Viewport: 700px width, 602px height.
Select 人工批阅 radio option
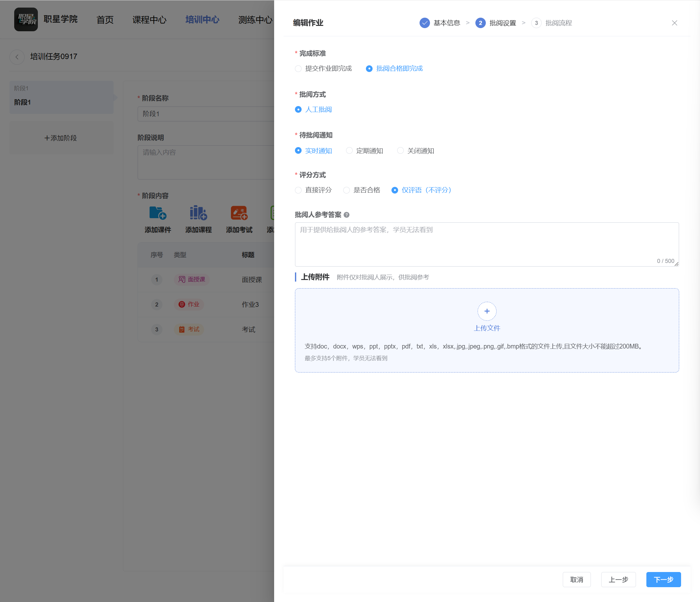[313, 110]
